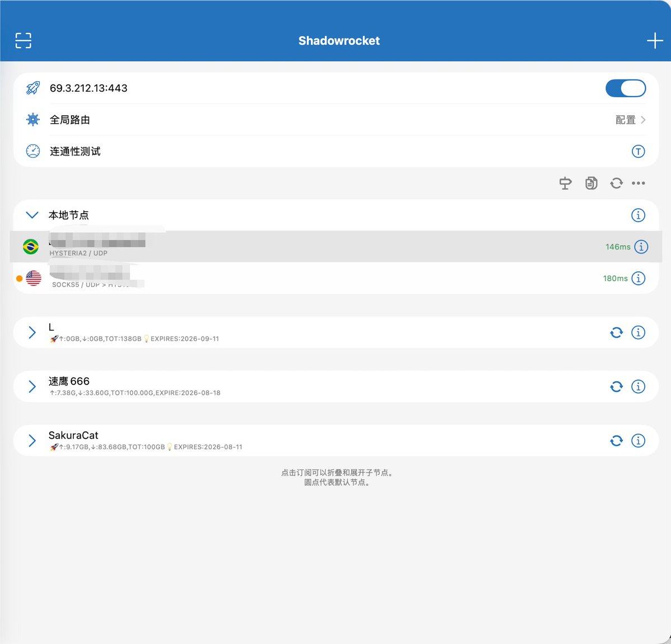The height and width of the screenshot is (644, 671).
Task: Select the SOCKS5 / UDP US node
Action: tap(335, 278)
